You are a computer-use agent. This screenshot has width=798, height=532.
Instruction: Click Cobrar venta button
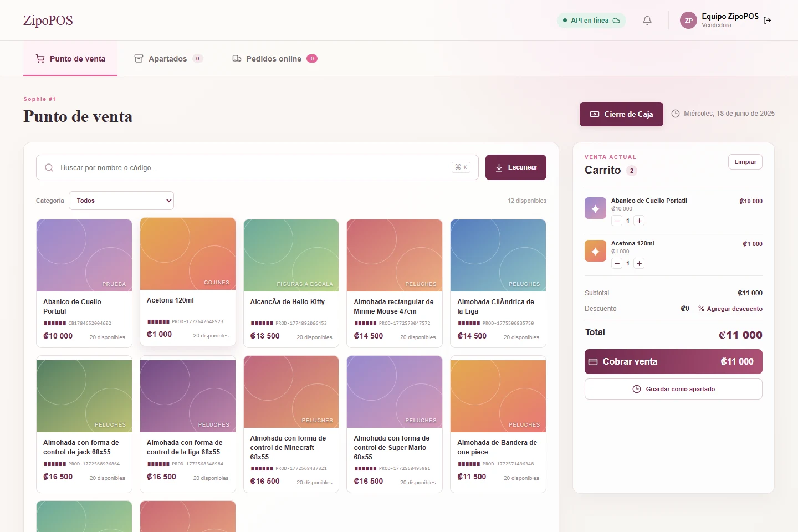pos(673,361)
